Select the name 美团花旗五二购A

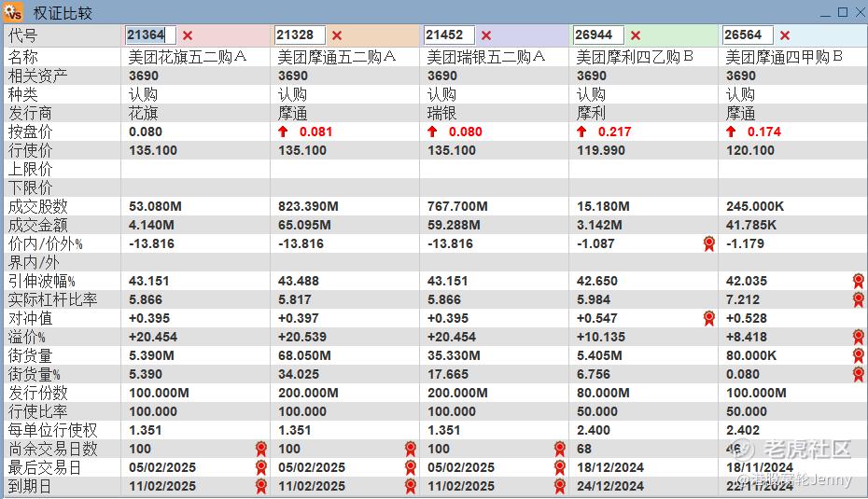click(188, 57)
